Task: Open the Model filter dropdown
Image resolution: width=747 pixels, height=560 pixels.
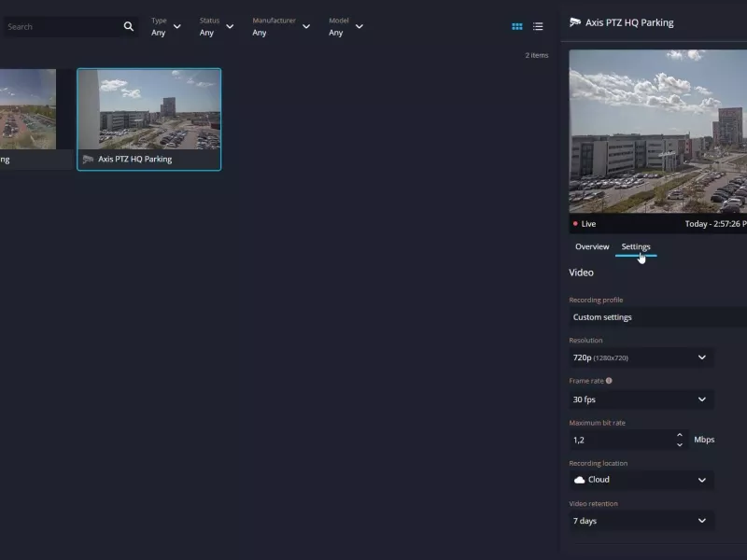Action: (x=345, y=27)
